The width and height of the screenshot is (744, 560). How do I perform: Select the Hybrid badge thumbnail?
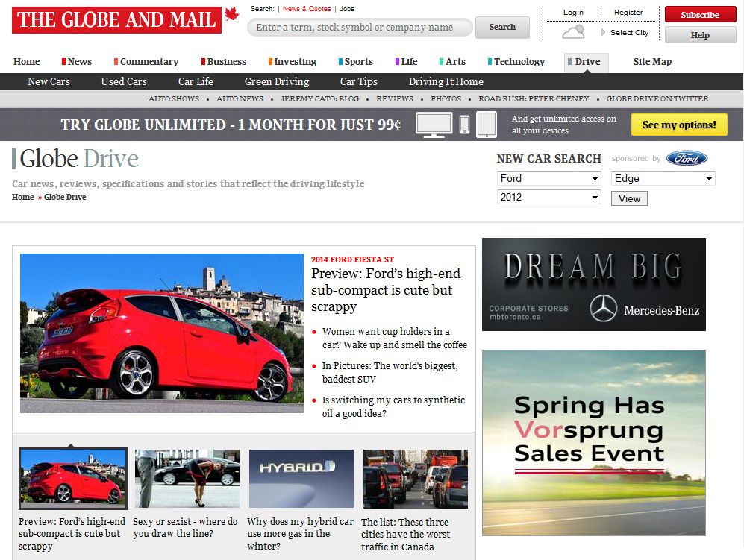[301, 479]
